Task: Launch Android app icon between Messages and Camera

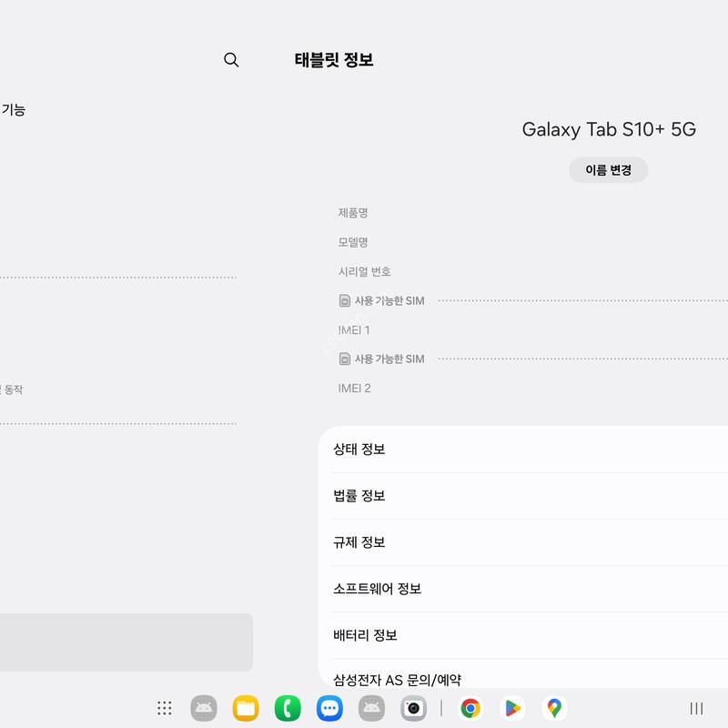Action: (x=371, y=708)
